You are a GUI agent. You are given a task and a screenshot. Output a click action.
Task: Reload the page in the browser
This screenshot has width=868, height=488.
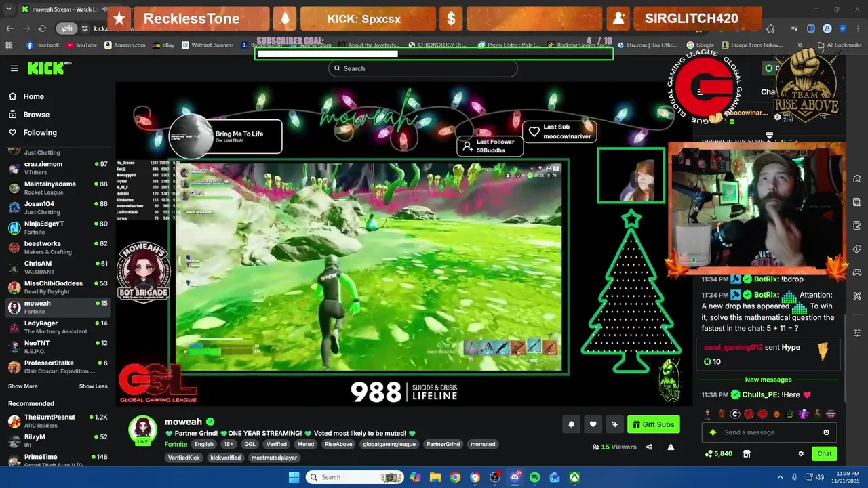tap(42, 28)
